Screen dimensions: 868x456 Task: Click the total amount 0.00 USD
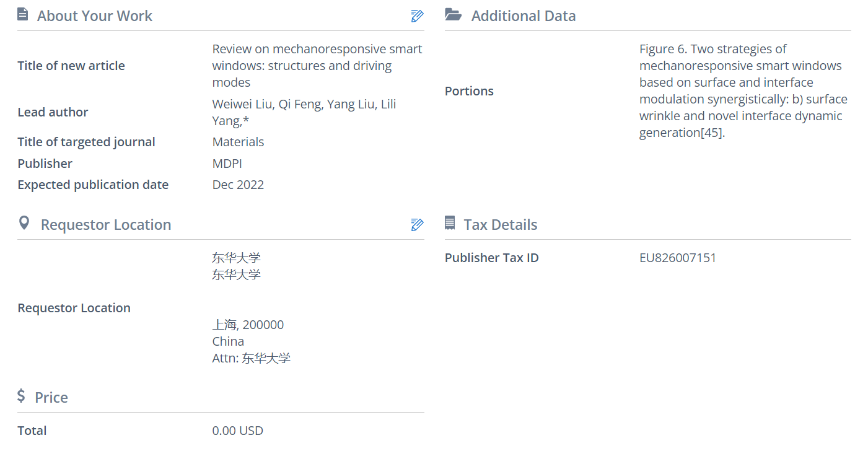click(237, 431)
